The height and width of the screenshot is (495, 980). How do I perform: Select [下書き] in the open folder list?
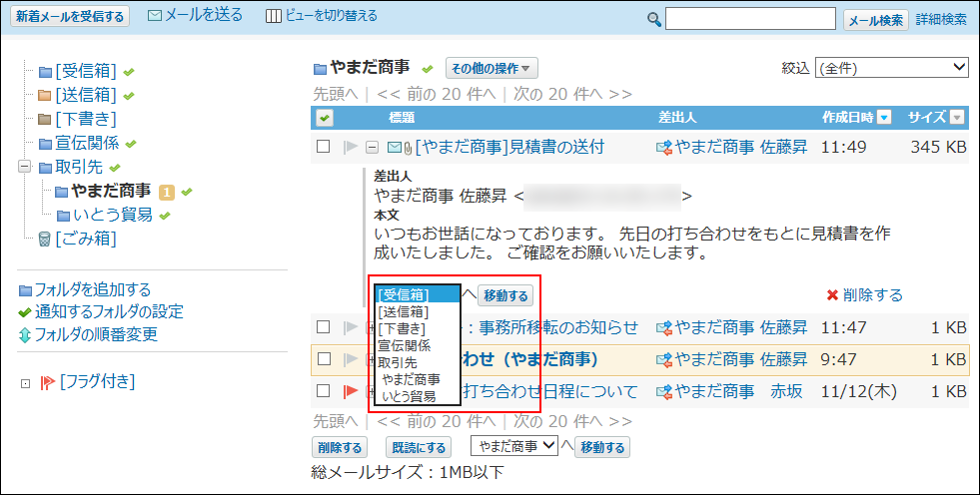pyautogui.click(x=418, y=328)
